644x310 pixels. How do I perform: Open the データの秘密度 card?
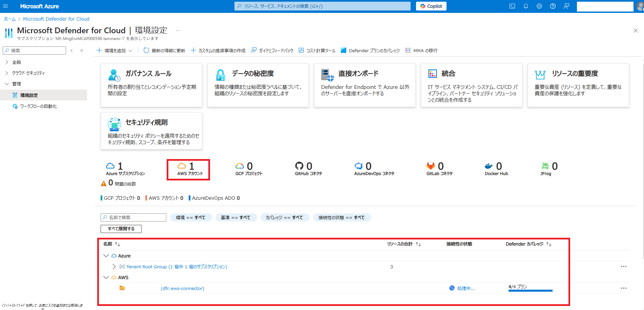[258, 85]
